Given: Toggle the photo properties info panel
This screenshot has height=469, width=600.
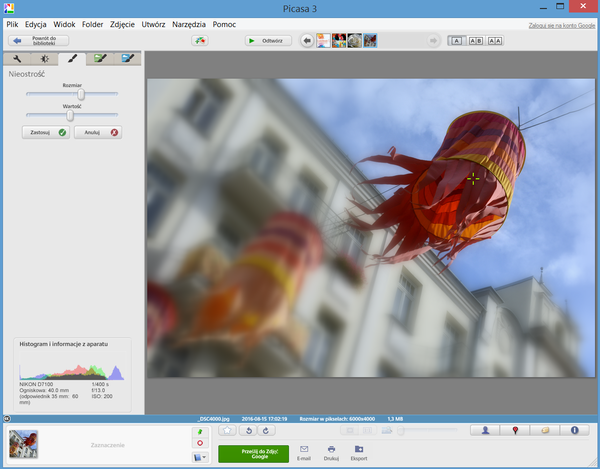Looking at the screenshot, I should (575, 430).
